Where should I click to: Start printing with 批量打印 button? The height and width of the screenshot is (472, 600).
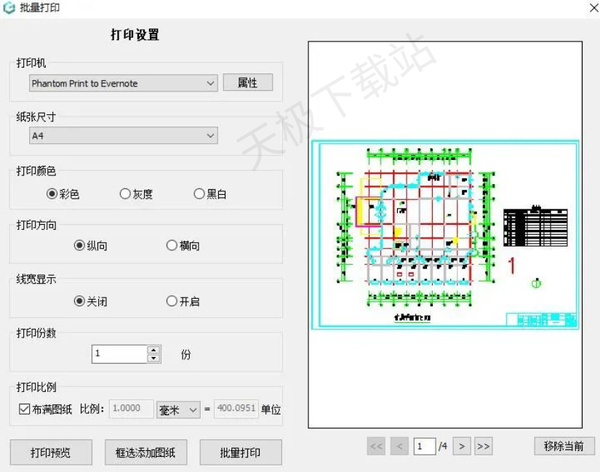[x=241, y=452]
